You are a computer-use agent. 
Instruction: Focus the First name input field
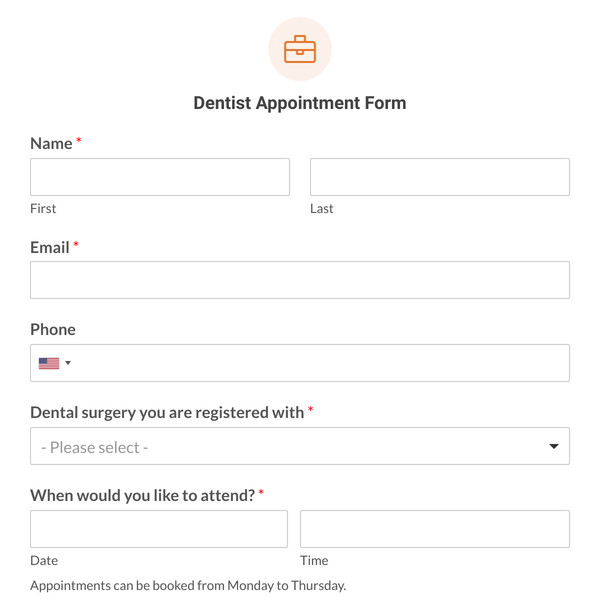coord(160,177)
